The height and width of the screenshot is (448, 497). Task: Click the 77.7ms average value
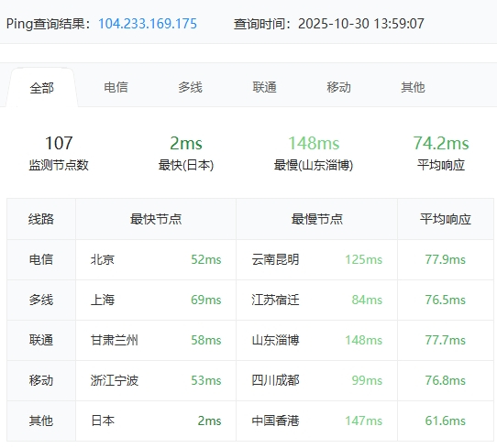coord(446,340)
